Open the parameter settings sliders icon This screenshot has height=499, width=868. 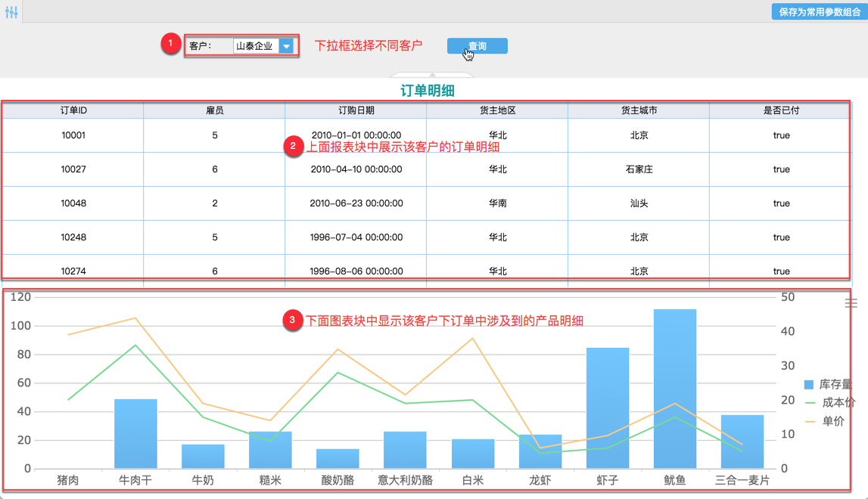pyautogui.click(x=11, y=11)
